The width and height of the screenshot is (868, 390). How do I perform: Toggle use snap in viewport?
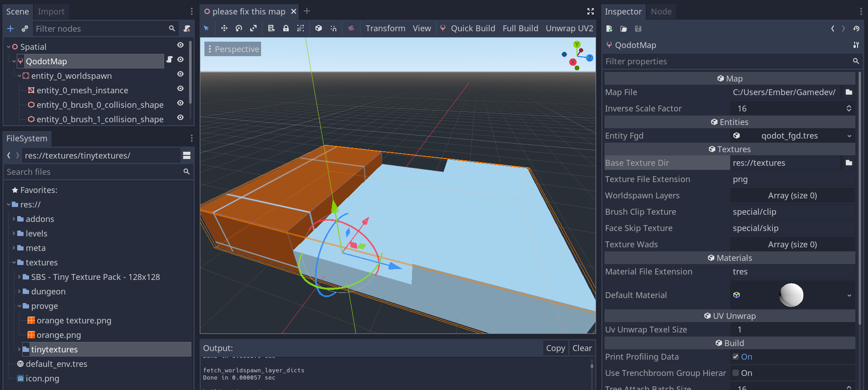tap(334, 28)
